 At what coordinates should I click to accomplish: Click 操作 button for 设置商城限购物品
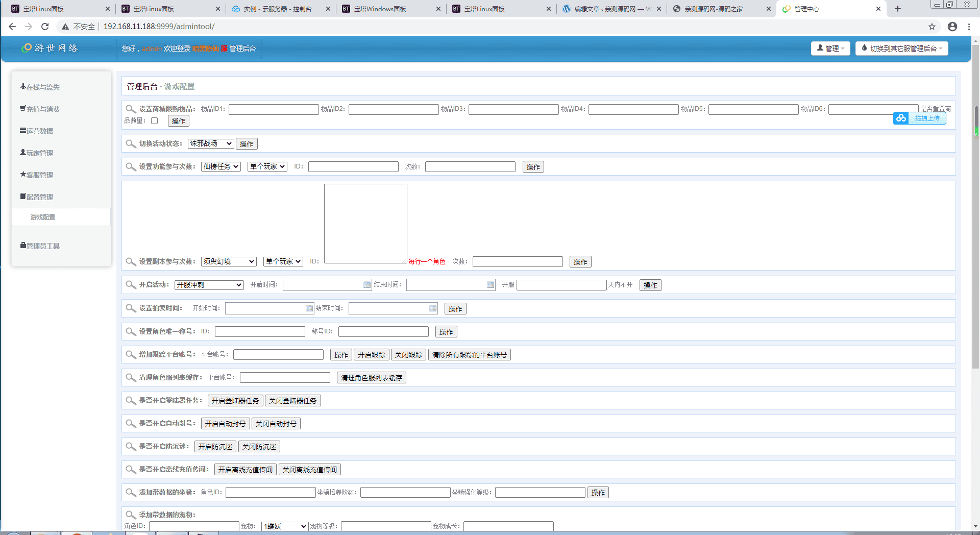[x=179, y=121]
